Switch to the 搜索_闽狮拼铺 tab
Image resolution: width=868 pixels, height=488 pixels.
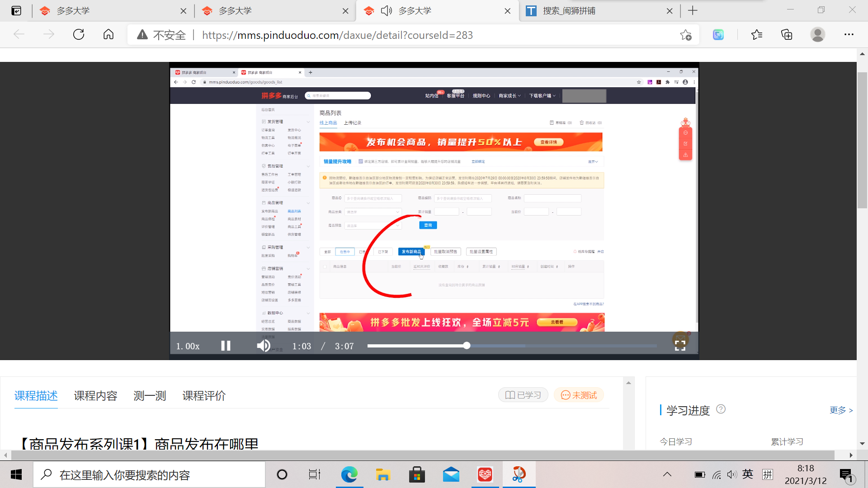pyautogui.click(x=600, y=11)
